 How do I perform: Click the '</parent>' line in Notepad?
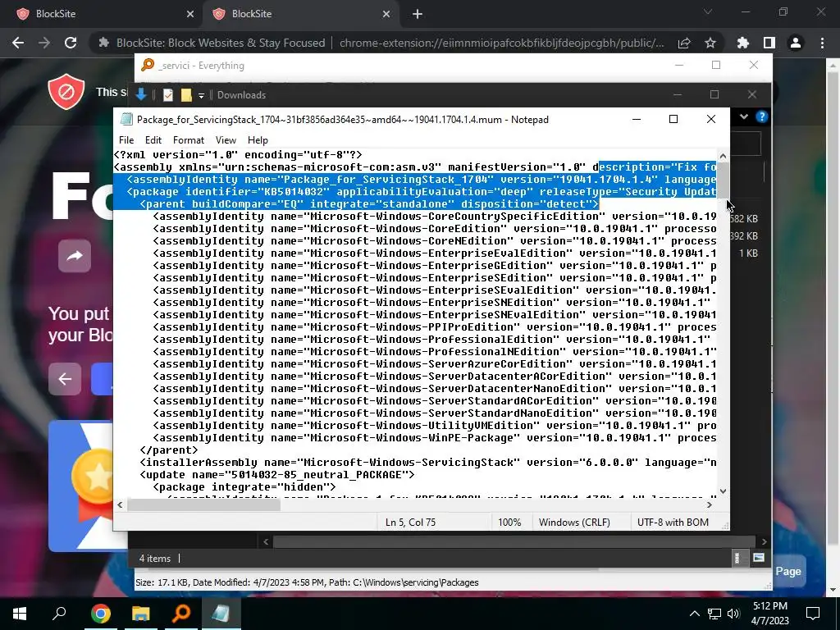point(169,450)
